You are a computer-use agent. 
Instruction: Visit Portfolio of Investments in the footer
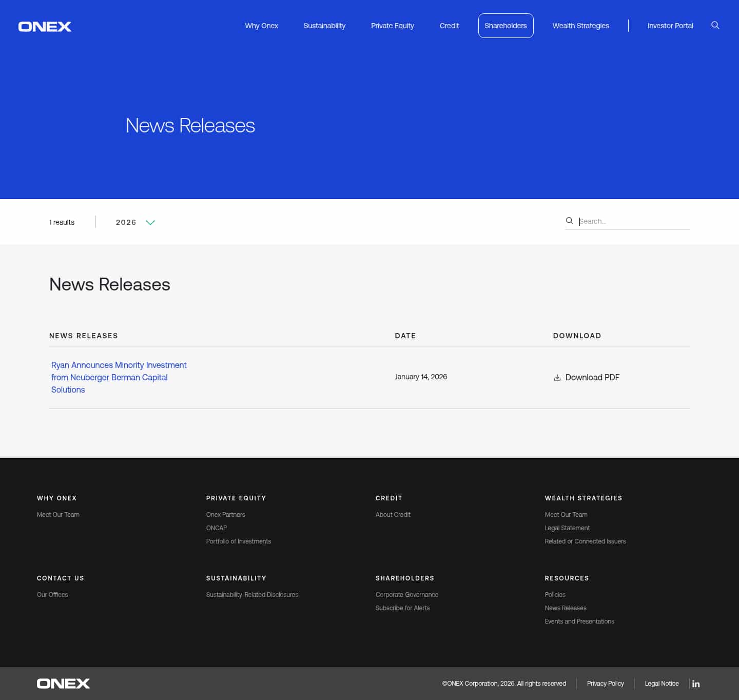[238, 541]
